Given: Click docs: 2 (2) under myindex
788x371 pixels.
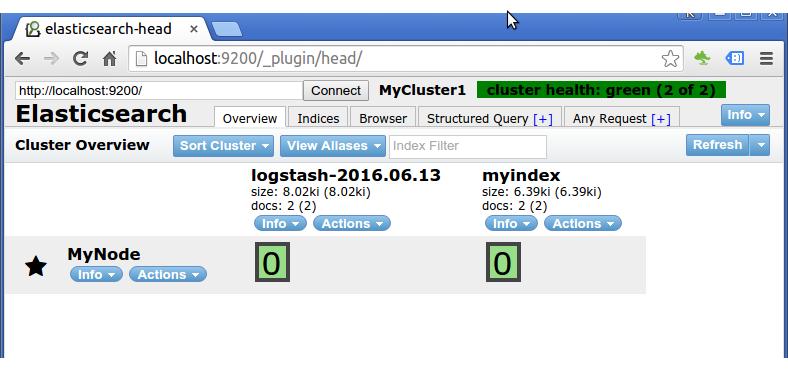Looking at the screenshot, I should (x=515, y=206).
